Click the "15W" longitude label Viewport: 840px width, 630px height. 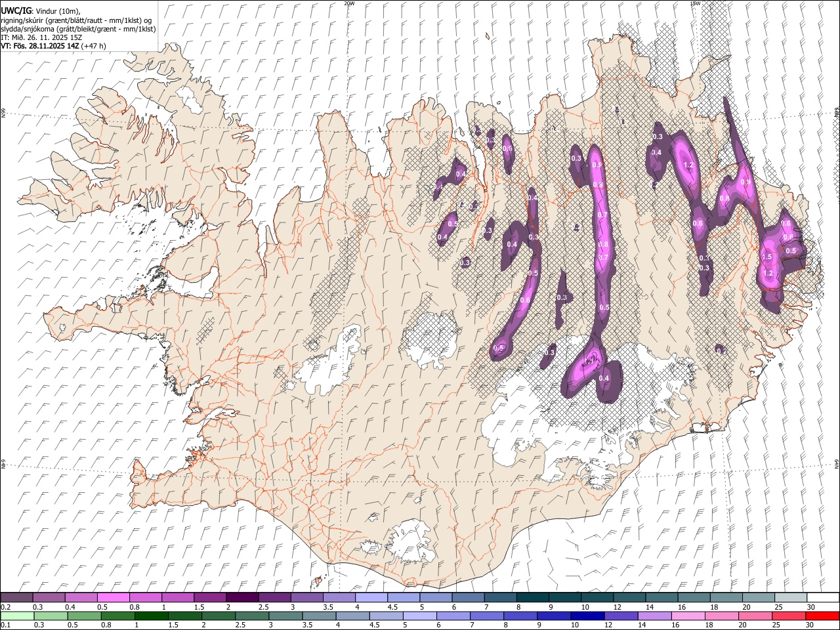tap(696, 3)
